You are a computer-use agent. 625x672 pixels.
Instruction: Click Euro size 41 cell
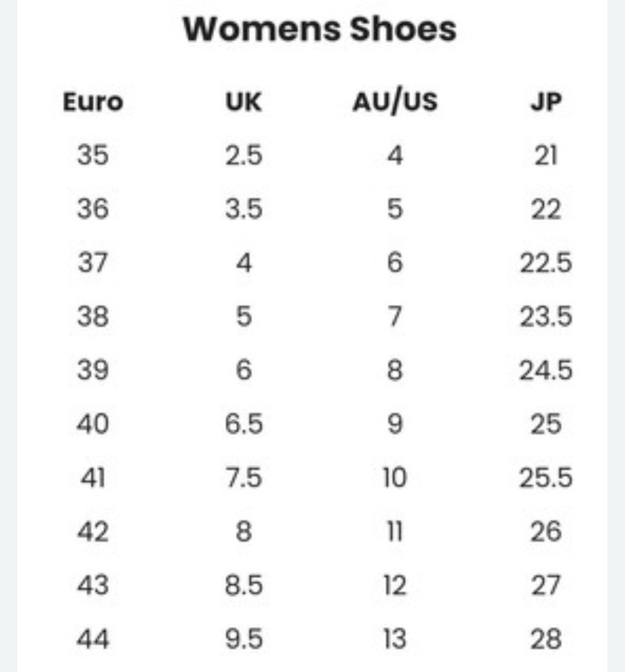point(93,478)
